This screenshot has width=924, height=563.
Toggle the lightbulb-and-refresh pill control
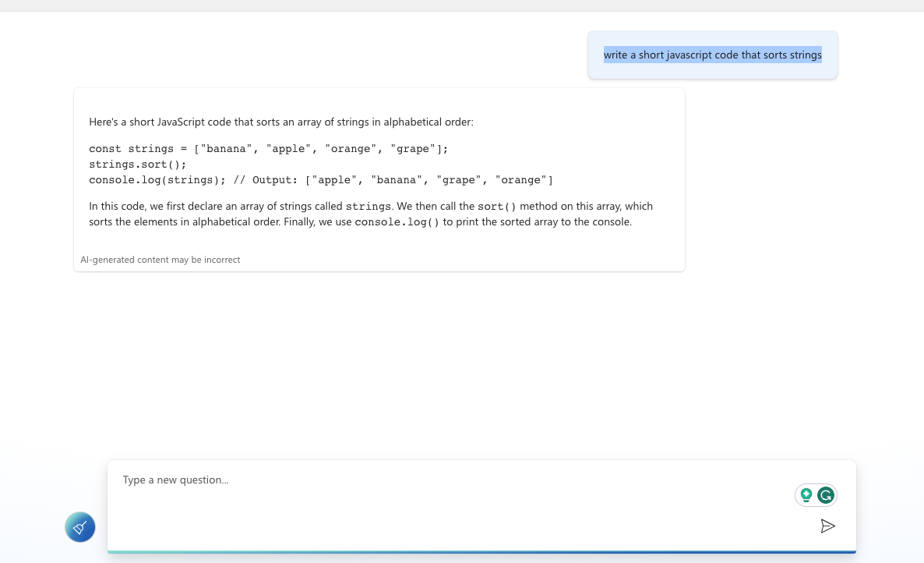[816, 494]
